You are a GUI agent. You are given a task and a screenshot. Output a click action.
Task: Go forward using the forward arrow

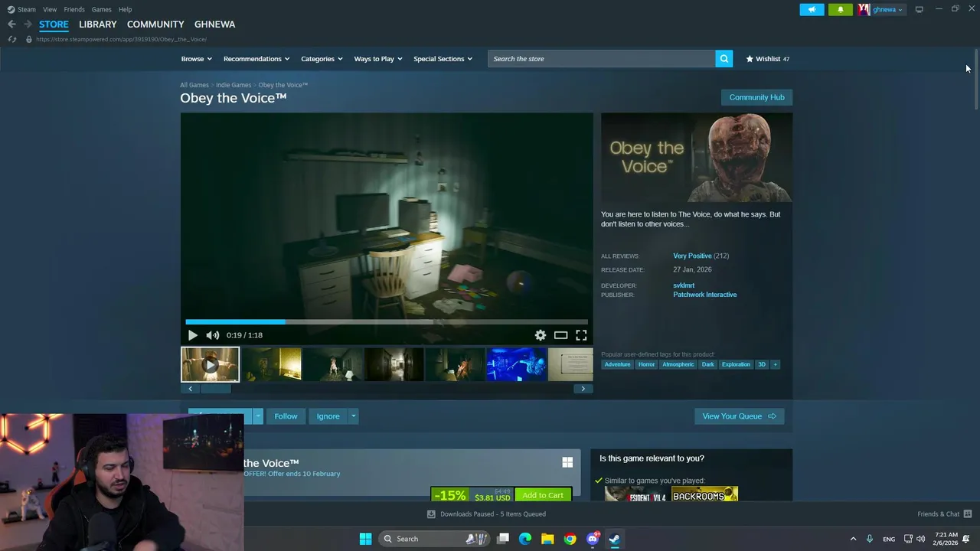pos(28,24)
